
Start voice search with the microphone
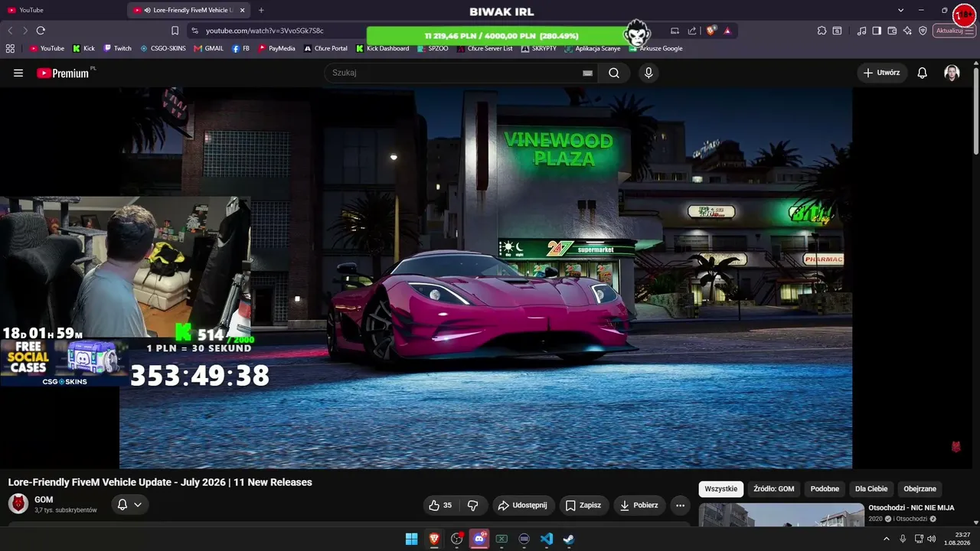648,73
